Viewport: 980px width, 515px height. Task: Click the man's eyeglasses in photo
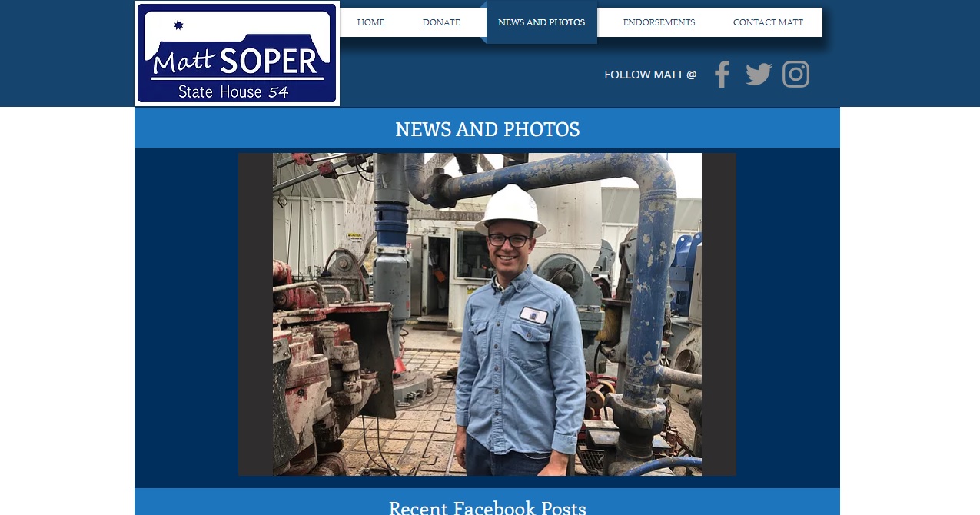point(508,240)
